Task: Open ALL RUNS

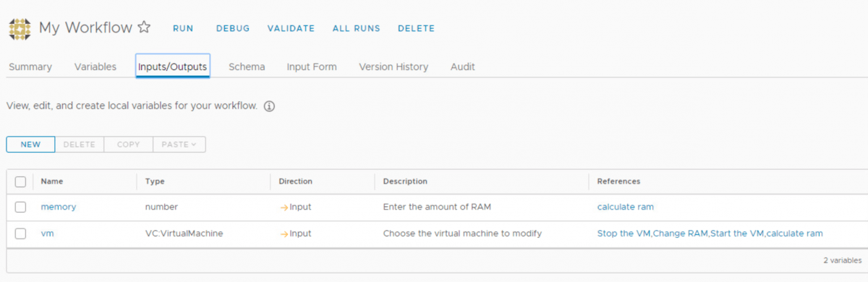Action: coord(356,29)
